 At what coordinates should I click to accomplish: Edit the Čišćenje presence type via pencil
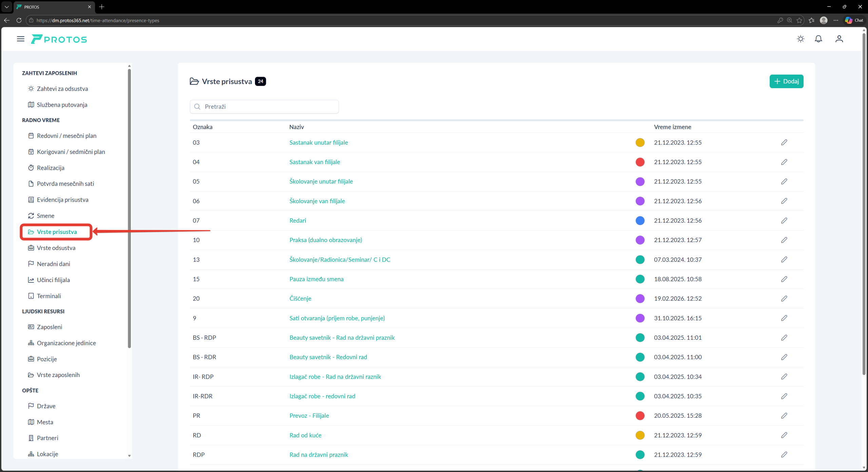tap(784, 298)
